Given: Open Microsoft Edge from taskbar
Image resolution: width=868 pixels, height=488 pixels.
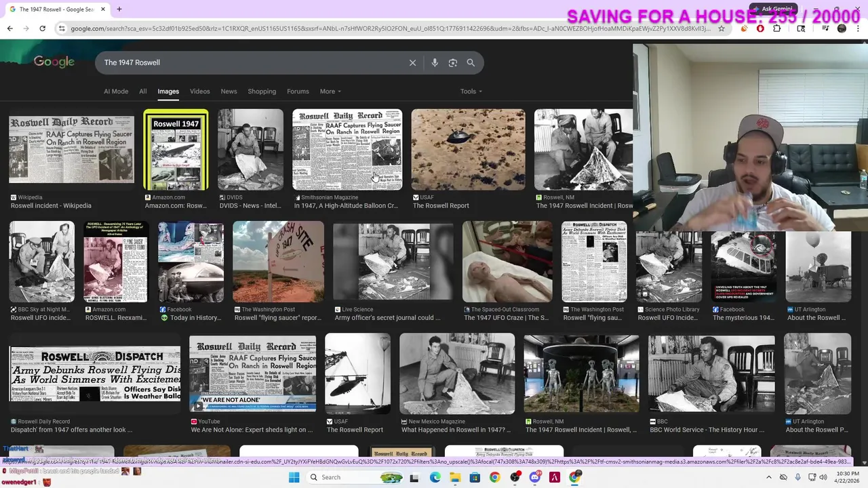Looking at the screenshot, I should tap(435, 477).
